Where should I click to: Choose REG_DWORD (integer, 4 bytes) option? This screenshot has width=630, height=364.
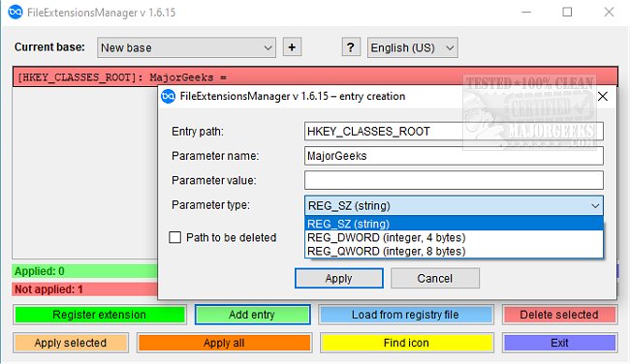pyautogui.click(x=454, y=237)
